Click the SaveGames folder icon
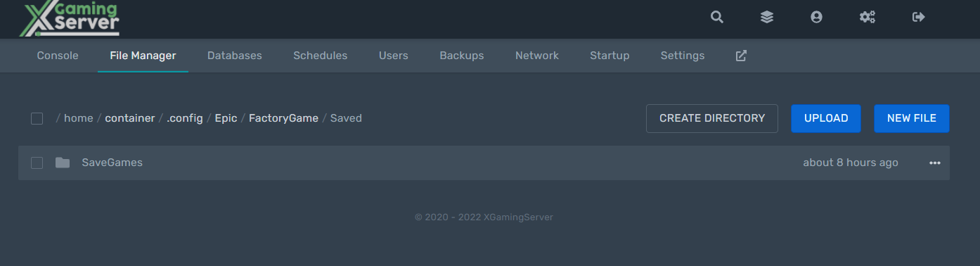This screenshot has height=266, width=980. point(63,163)
